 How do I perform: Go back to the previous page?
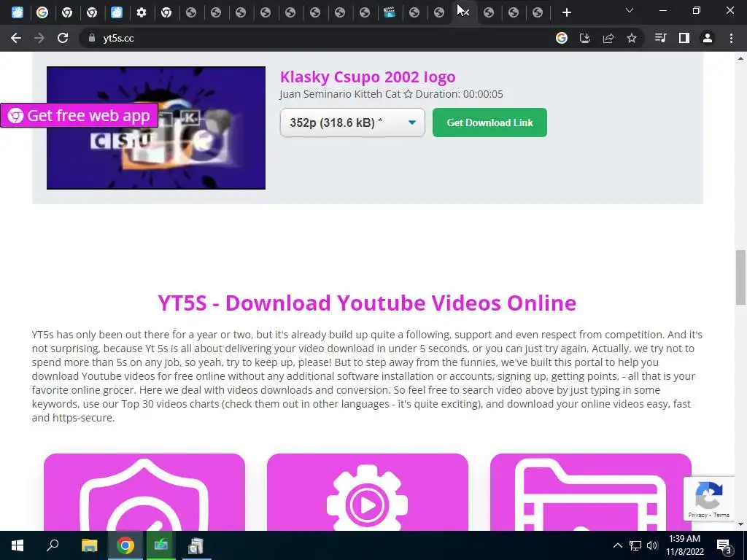[16, 38]
